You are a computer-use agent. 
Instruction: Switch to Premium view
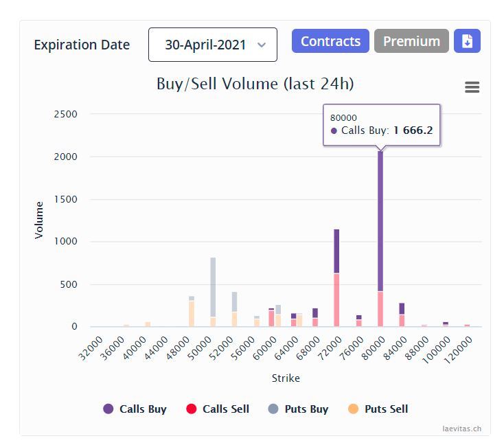[411, 41]
